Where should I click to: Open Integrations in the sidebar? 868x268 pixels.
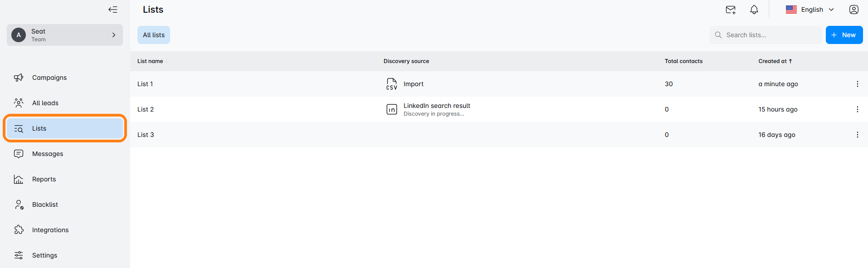[x=50, y=230]
